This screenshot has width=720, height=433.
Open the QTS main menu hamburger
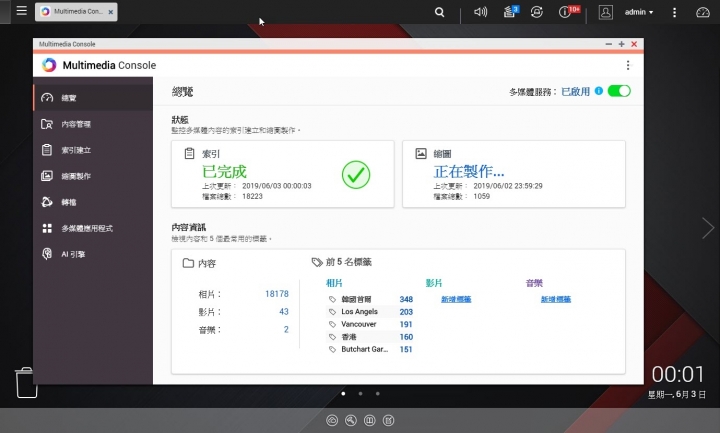coord(22,11)
